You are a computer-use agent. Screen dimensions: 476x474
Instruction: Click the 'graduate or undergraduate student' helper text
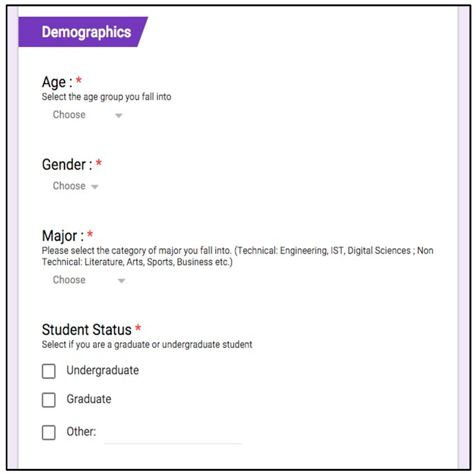147,345
